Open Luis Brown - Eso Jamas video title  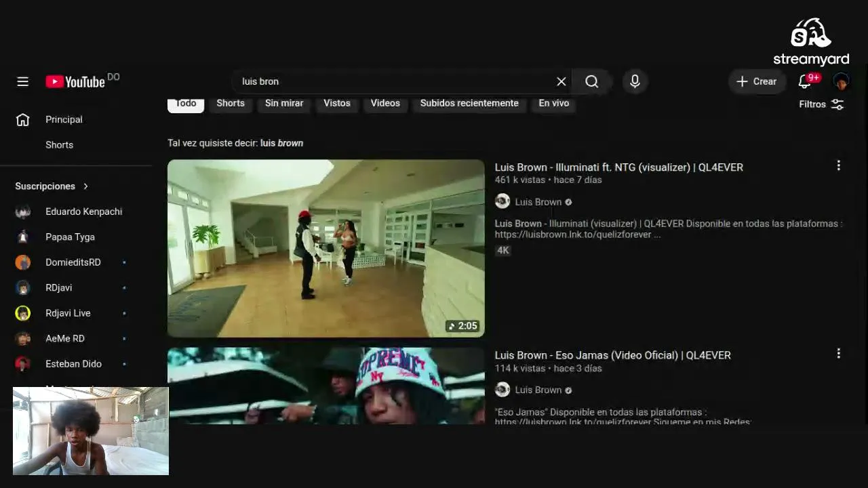(x=613, y=355)
